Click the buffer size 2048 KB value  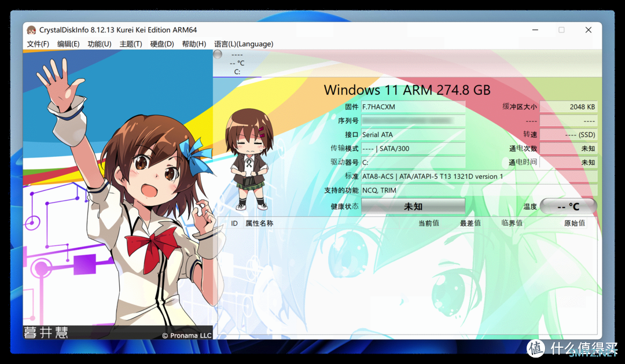(x=568, y=107)
